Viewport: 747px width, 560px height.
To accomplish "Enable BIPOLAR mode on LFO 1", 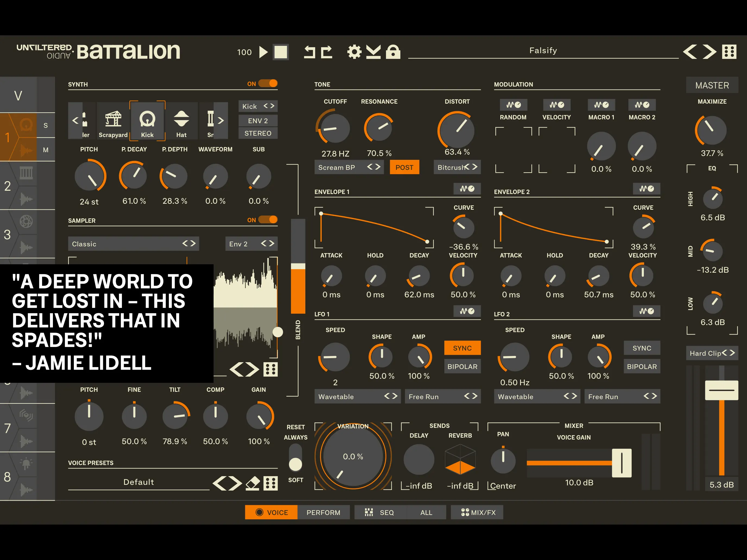I will coord(462,366).
